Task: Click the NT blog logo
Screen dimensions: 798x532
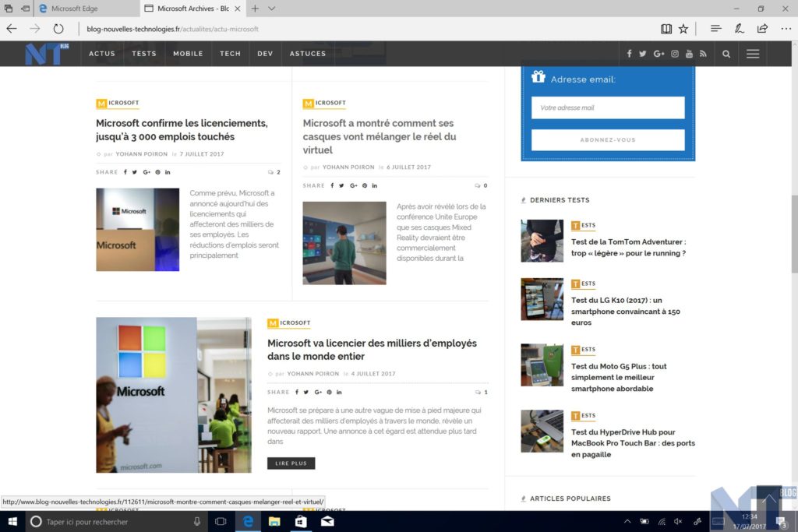Action: 46,54
